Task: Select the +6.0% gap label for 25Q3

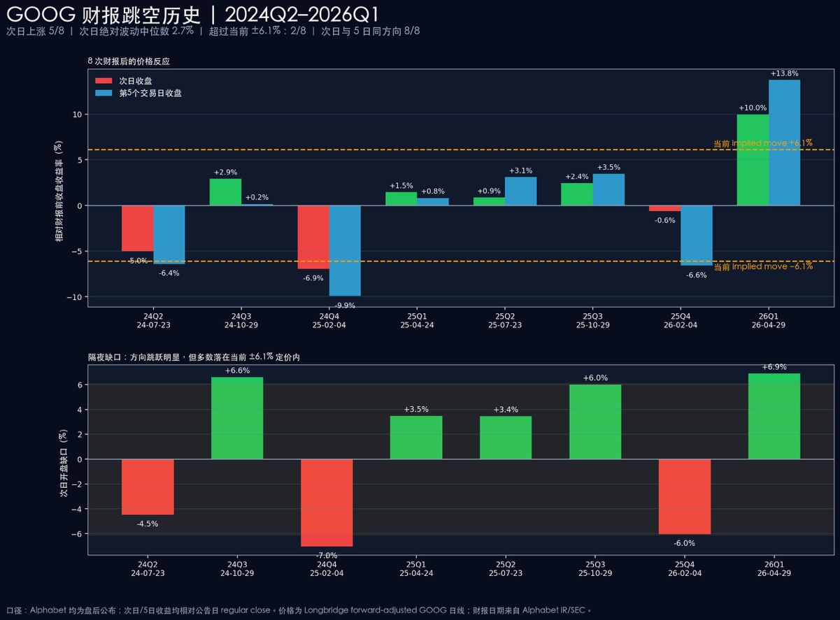Action: click(595, 378)
